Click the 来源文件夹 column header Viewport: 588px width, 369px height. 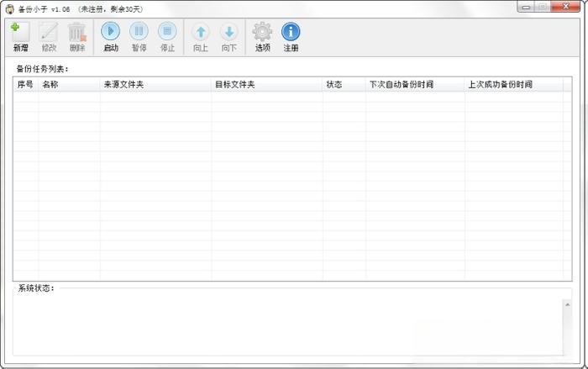click(155, 84)
